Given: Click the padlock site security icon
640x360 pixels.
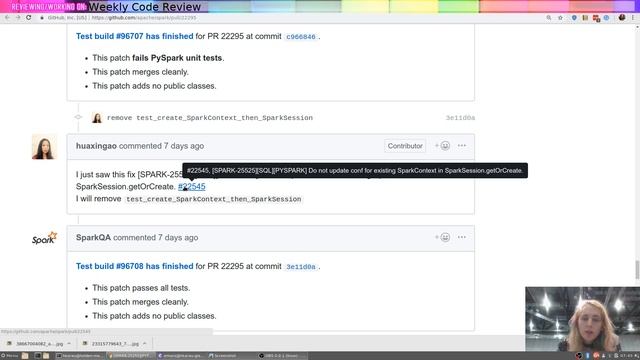Looking at the screenshot, I should click(x=42, y=18).
